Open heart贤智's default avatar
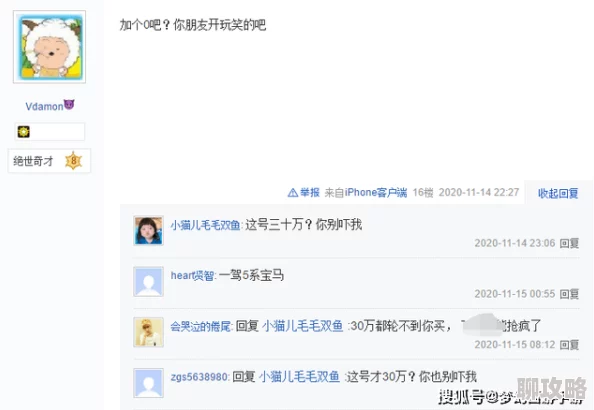 coord(148,282)
